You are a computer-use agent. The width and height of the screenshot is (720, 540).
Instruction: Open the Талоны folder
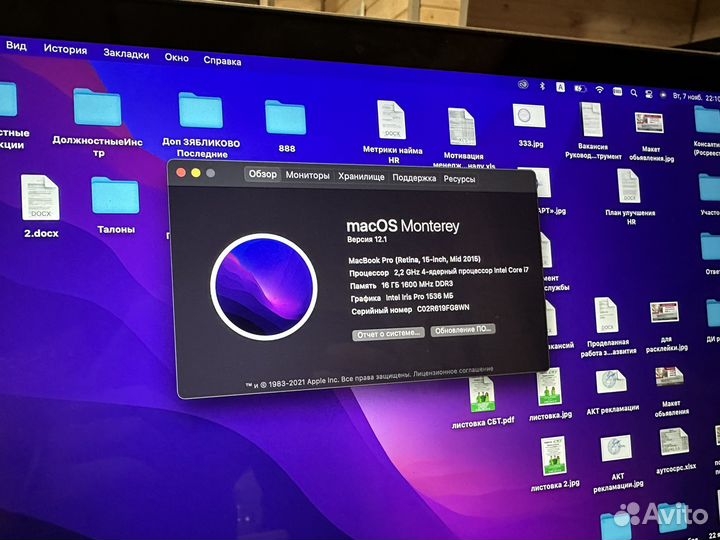coord(115,196)
